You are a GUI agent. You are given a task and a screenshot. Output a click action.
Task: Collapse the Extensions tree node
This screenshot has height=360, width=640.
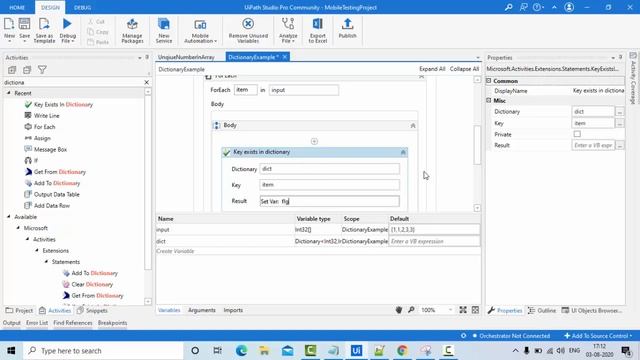click(37, 251)
